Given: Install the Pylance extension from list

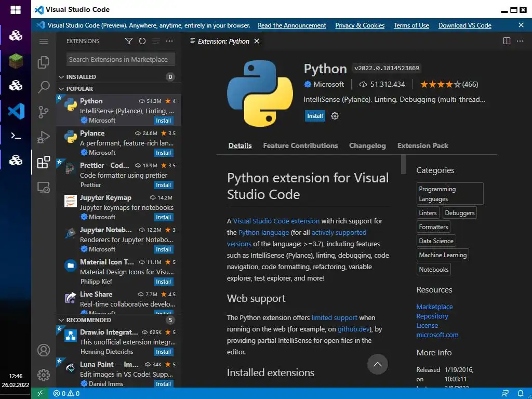Looking at the screenshot, I should click(x=163, y=153).
